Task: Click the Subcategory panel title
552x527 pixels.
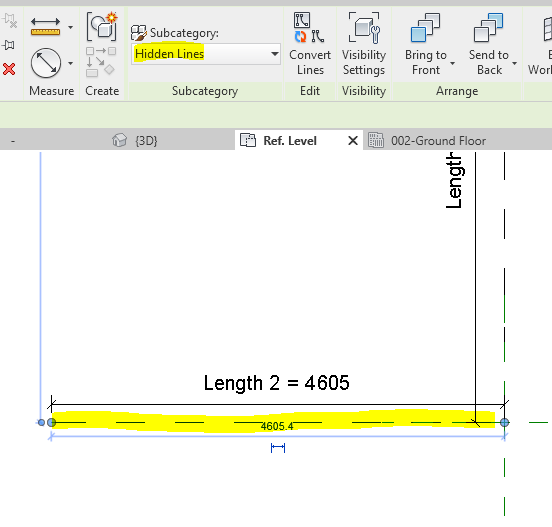Action: [205, 91]
